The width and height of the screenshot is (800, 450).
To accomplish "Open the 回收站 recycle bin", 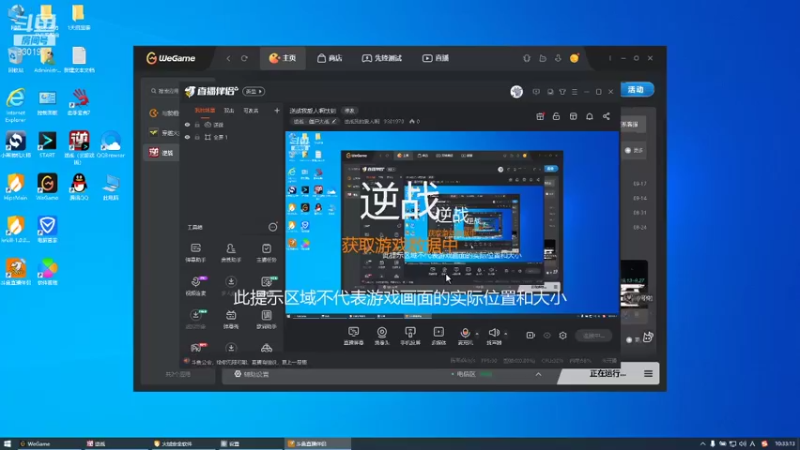I will pyautogui.click(x=15, y=60).
